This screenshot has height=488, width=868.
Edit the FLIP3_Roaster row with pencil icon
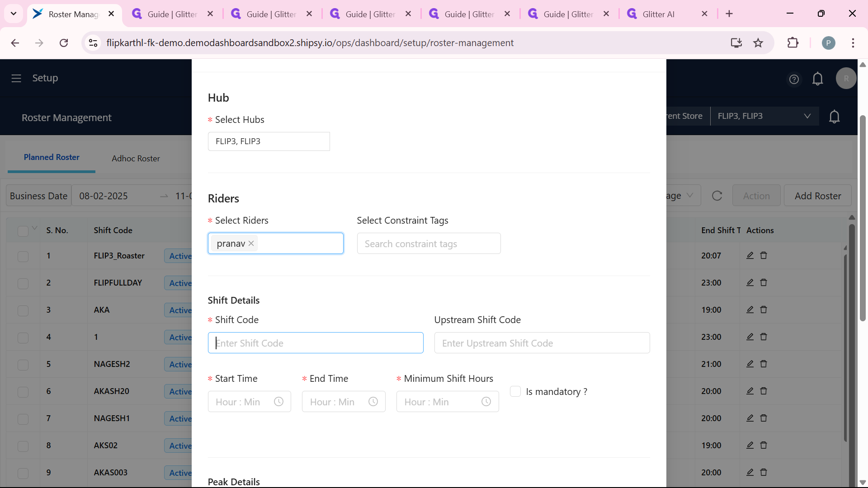click(750, 255)
